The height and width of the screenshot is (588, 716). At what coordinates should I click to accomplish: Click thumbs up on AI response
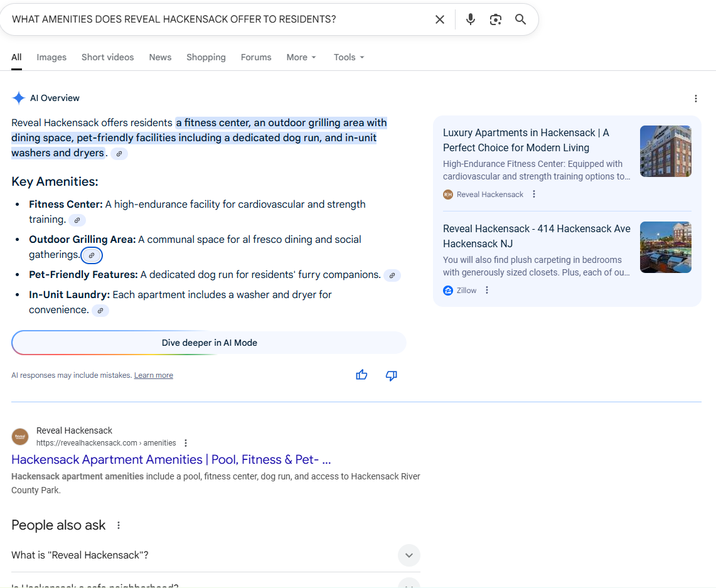(361, 375)
